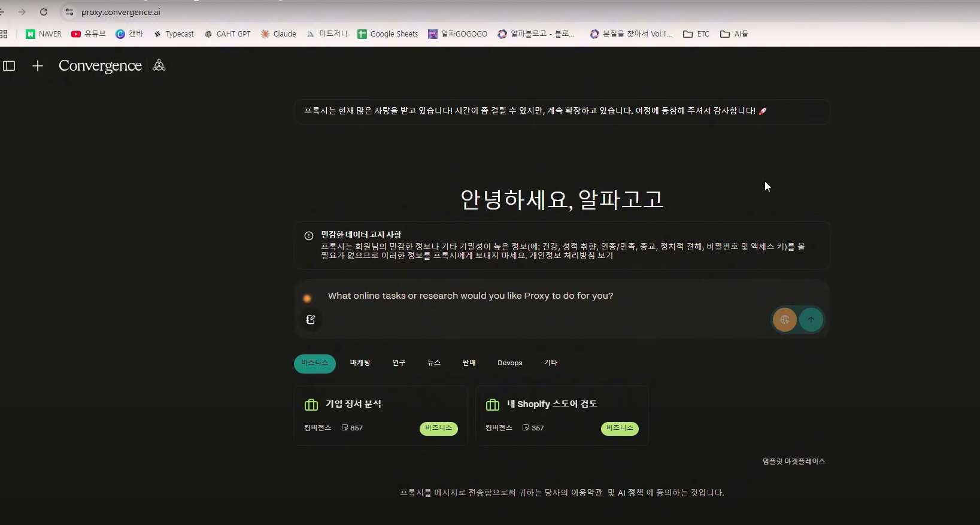Viewport: 980px width, 525px height.
Task: Open the browser apps grid icon
Action: tap(4, 34)
